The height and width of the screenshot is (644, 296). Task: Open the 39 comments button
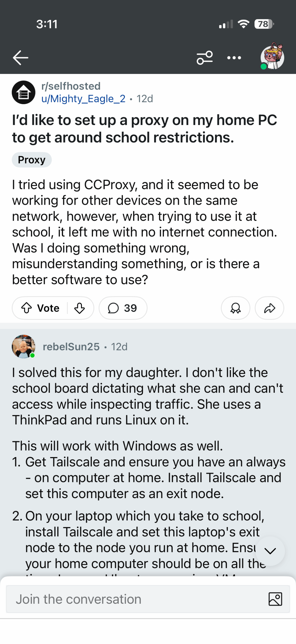pyautogui.click(x=123, y=308)
